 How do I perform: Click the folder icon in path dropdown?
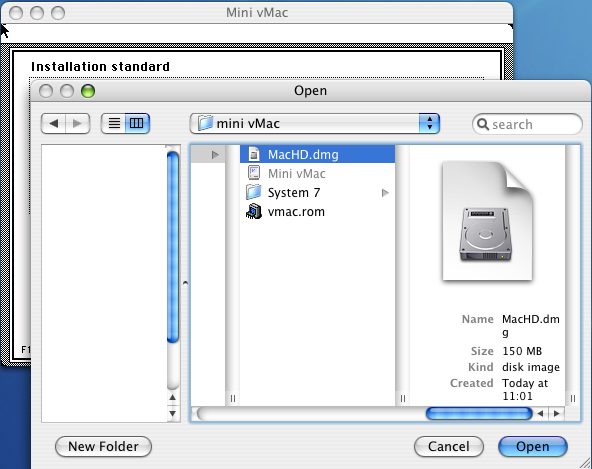pyautogui.click(x=205, y=123)
